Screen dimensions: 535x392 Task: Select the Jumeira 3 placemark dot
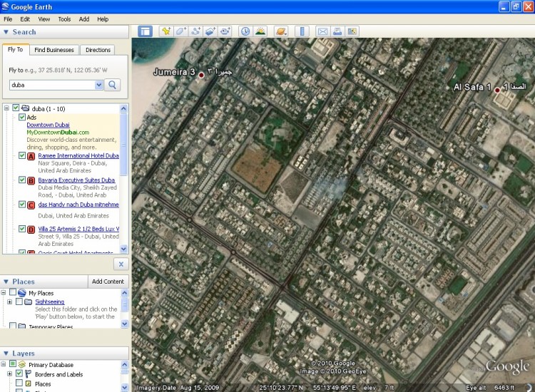coord(202,75)
